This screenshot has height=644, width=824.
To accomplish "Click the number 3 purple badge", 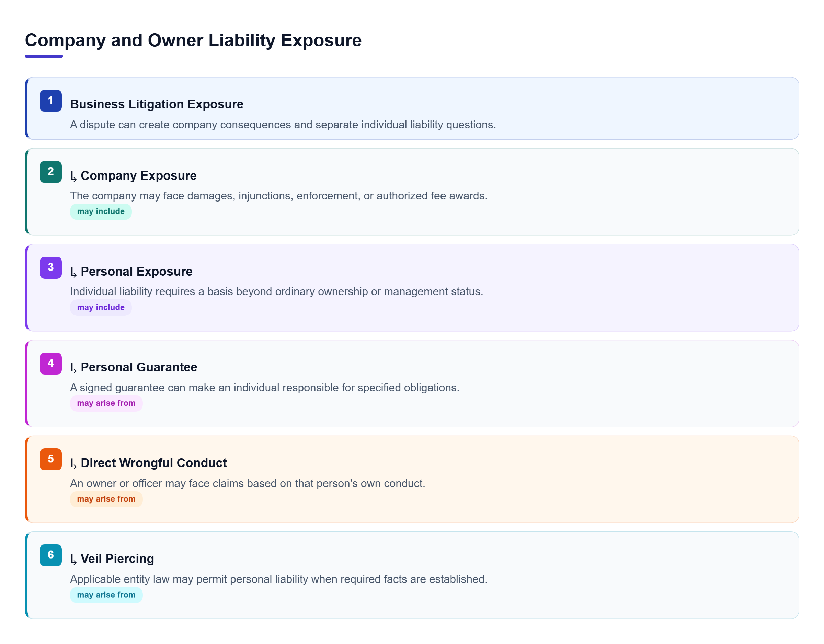I will click(50, 268).
